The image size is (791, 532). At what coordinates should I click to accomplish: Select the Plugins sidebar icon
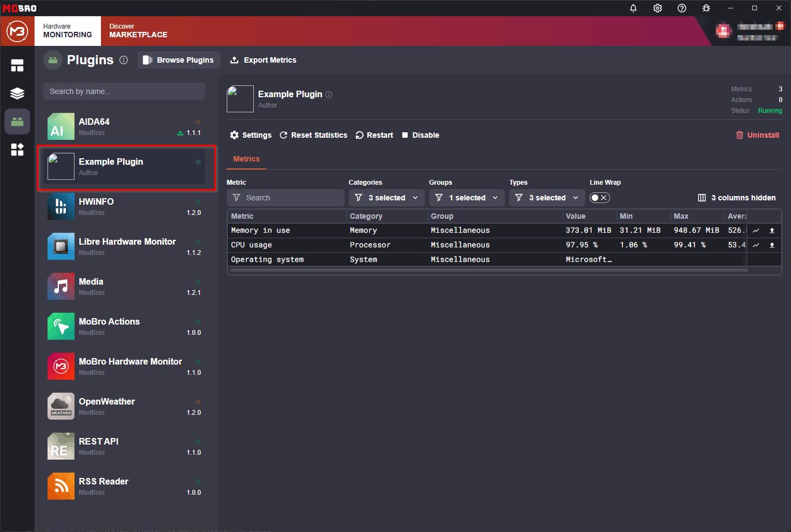pyautogui.click(x=17, y=122)
